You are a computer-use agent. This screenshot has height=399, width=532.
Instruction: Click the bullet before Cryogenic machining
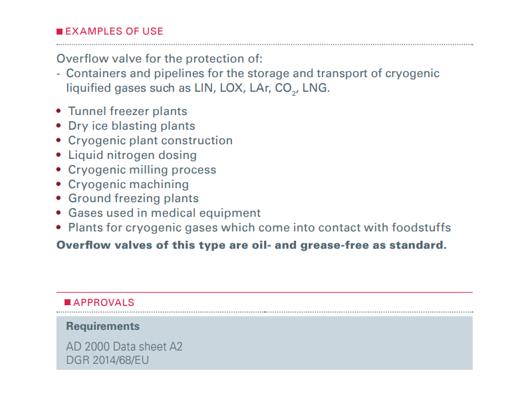[59, 185]
